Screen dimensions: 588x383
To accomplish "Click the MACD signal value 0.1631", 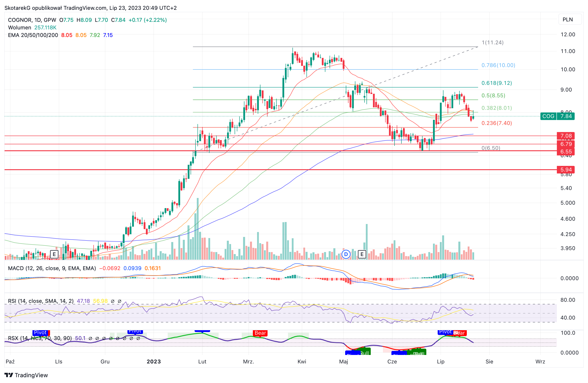I will (x=153, y=269).
